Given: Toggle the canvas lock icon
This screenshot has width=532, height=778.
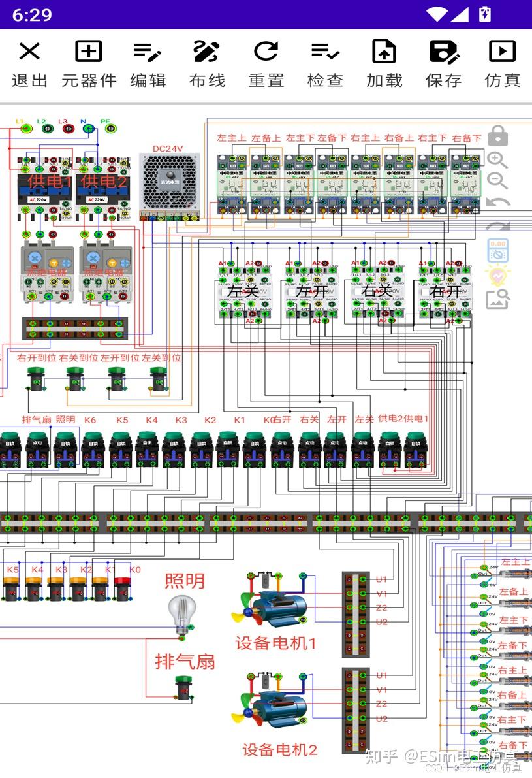Looking at the screenshot, I should [x=498, y=136].
